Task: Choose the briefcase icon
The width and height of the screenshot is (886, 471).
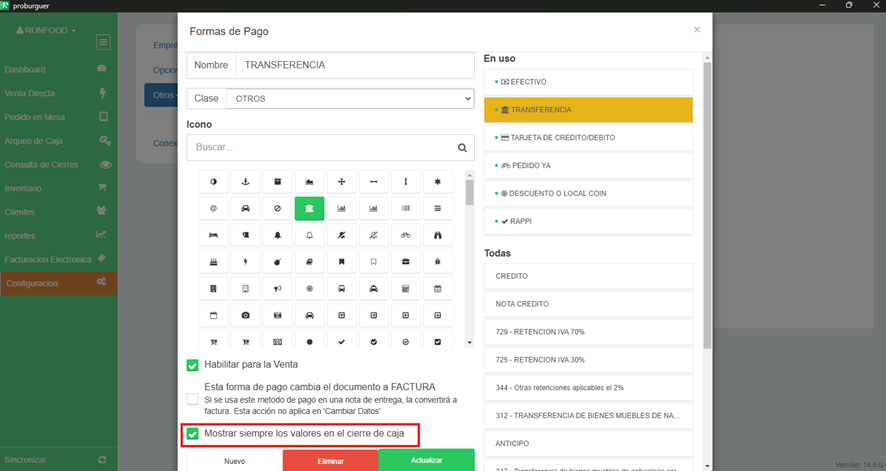Action: [406, 262]
